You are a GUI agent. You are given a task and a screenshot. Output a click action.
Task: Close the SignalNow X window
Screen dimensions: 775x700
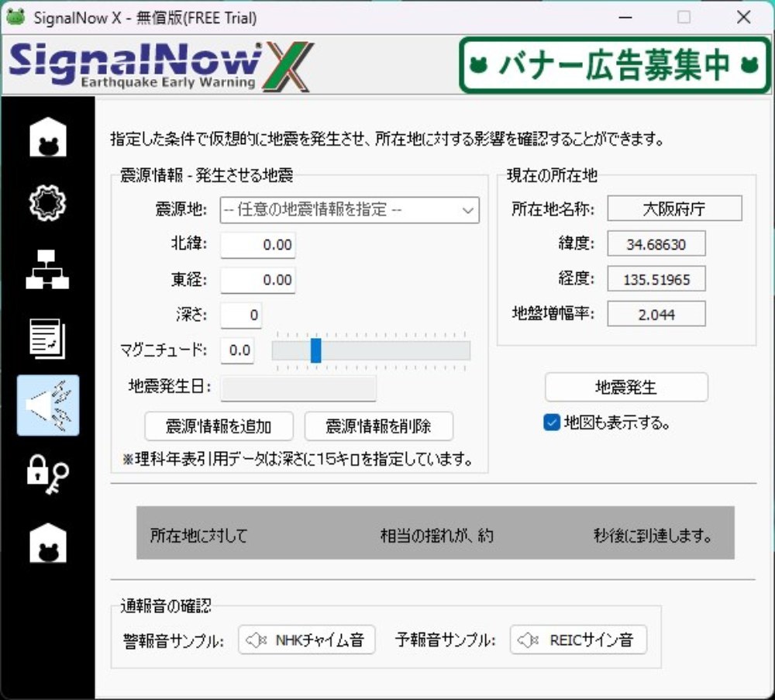[x=743, y=17]
